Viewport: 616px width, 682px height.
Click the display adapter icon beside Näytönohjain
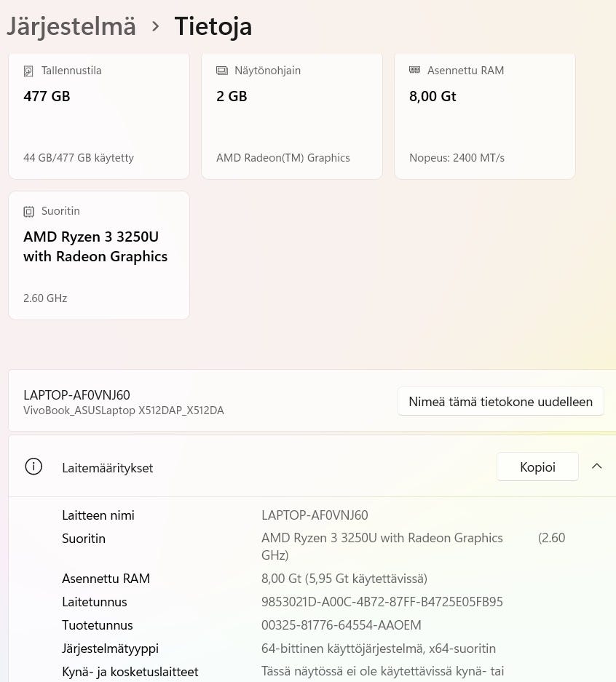coord(222,71)
